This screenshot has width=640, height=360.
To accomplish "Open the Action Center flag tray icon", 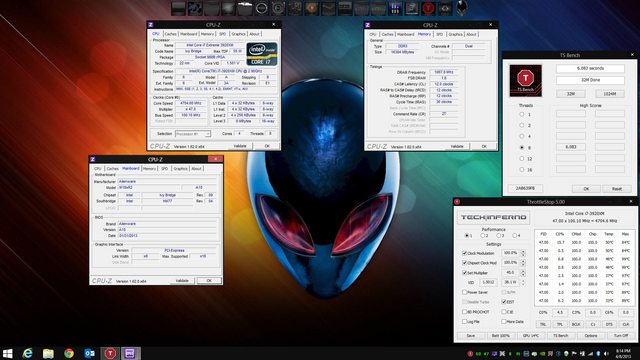I will click(x=574, y=353).
